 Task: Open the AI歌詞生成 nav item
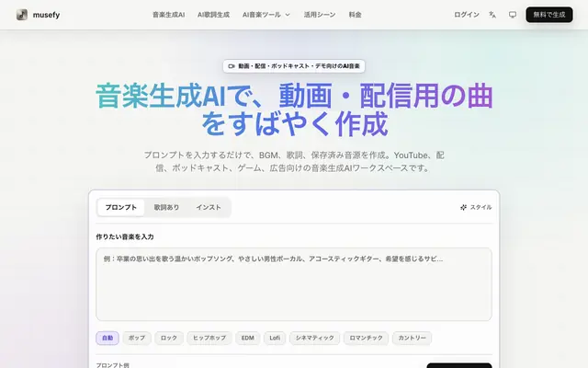click(213, 15)
